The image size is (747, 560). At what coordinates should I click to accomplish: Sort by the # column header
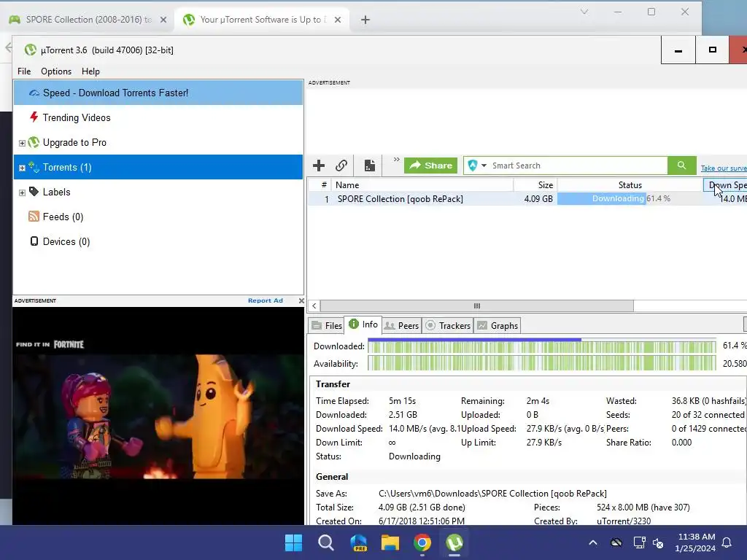(x=324, y=184)
